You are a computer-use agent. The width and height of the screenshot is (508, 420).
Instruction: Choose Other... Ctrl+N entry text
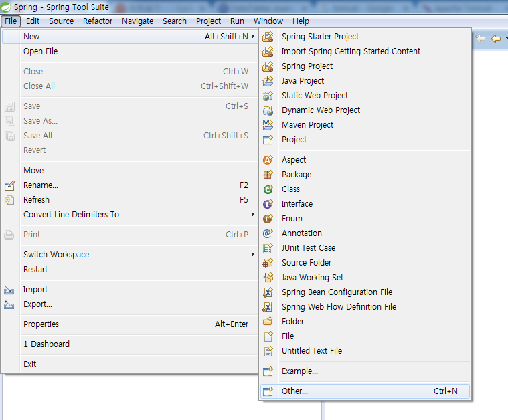pos(365,391)
